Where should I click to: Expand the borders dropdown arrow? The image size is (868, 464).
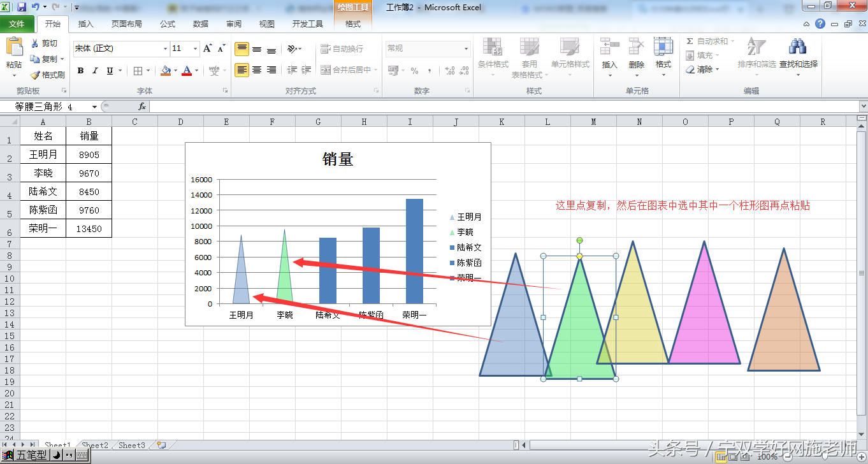148,71
